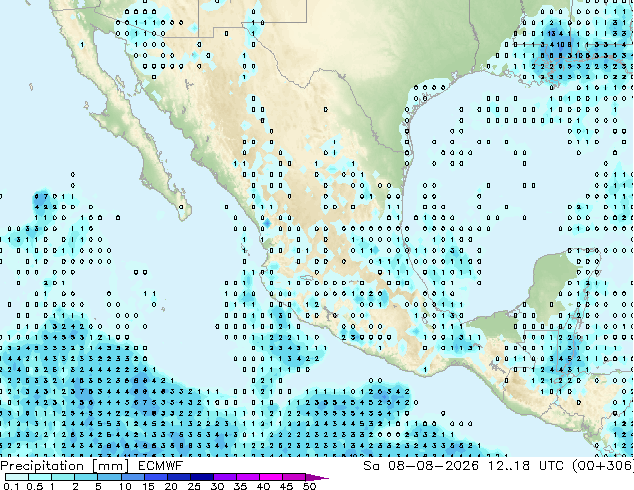Click the 'Sa 08-08-2026' date text

point(421,466)
